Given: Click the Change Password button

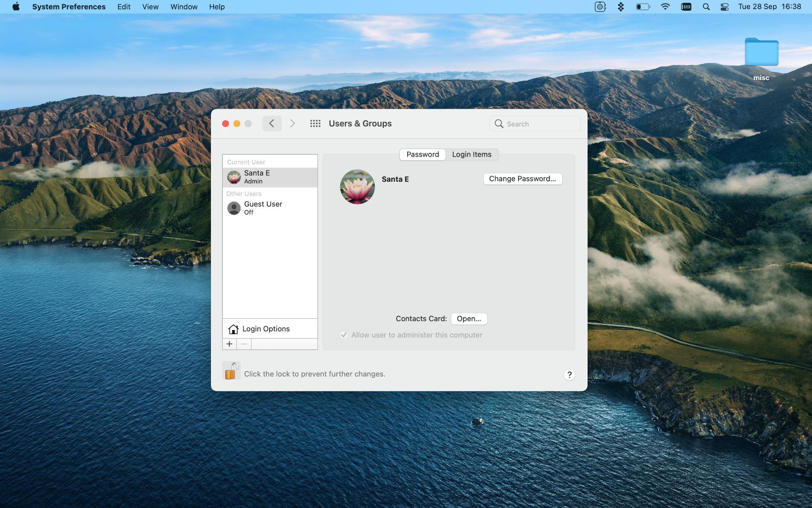Looking at the screenshot, I should tap(523, 179).
